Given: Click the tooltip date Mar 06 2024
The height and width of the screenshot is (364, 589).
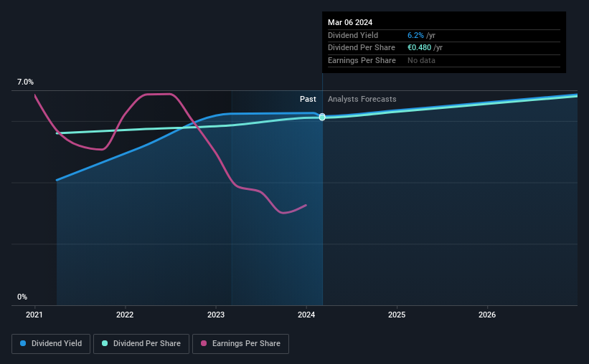Looking at the screenshot, I should (x=350, y=22).
